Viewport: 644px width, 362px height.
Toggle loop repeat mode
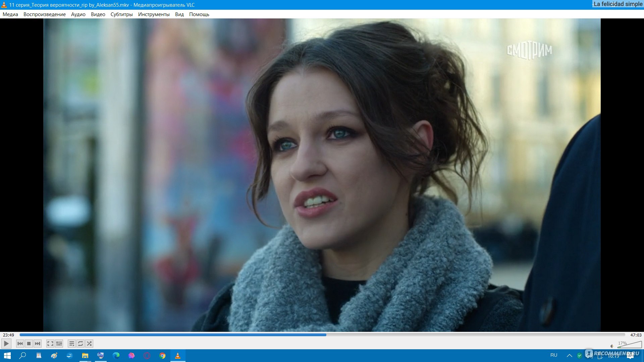click(80, 344)
